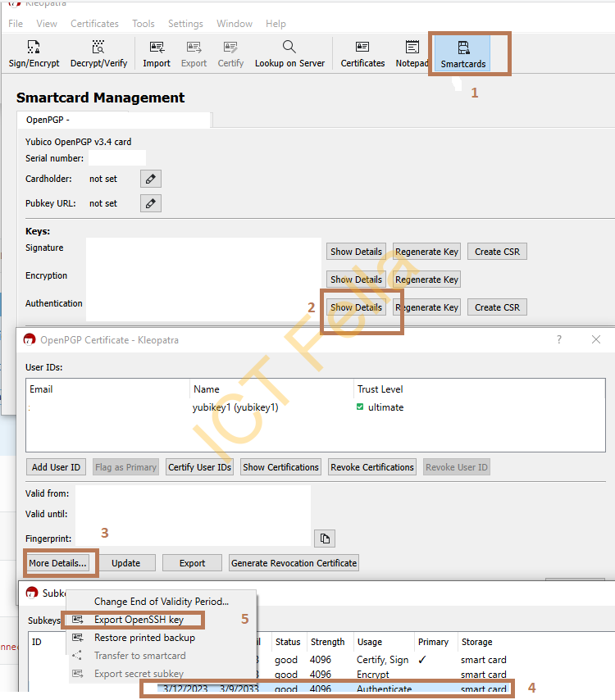Regenerate the Authentication key
The height and width of the screenshot is (700, 615).
[x=426, y=307]
